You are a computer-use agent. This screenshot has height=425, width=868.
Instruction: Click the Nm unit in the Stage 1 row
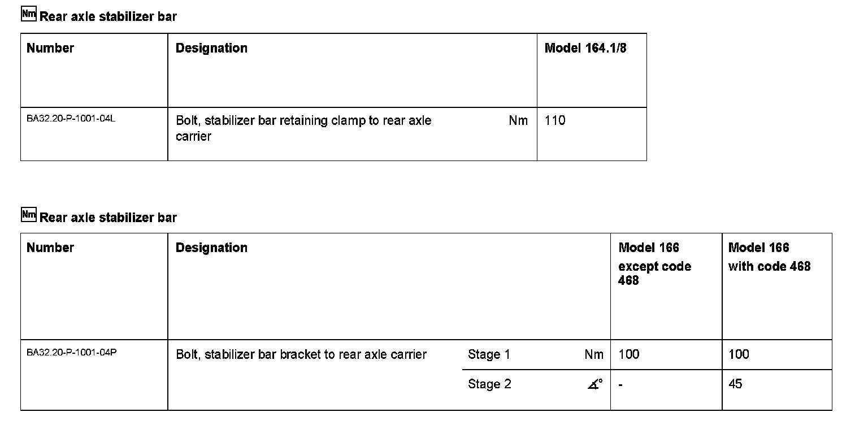pos(594,354)
